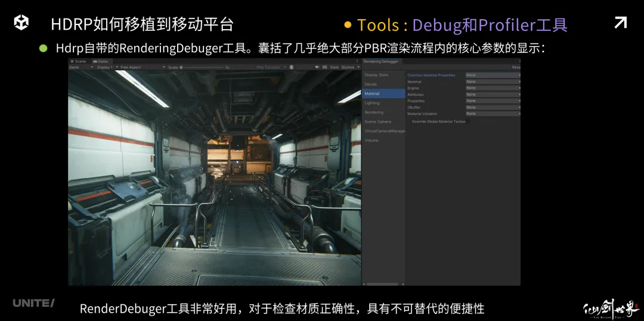The width and height of the screenshot is (644, 321).
Task: Open the Game view three-dot options menu
Action: pos(357,61)
